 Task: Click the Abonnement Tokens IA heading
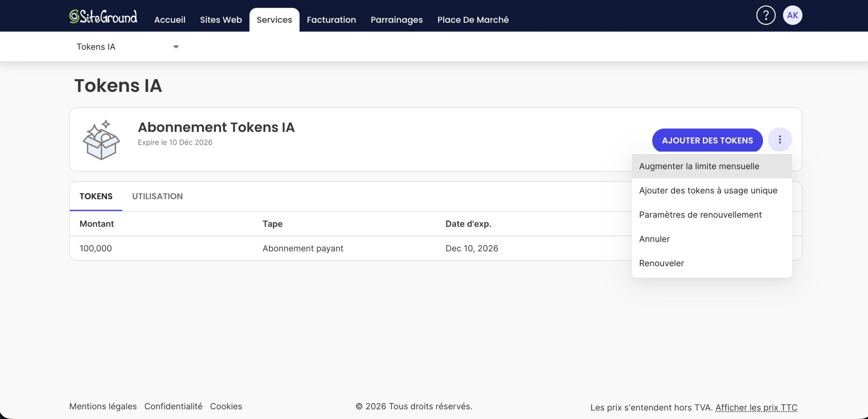coord(216,127)
